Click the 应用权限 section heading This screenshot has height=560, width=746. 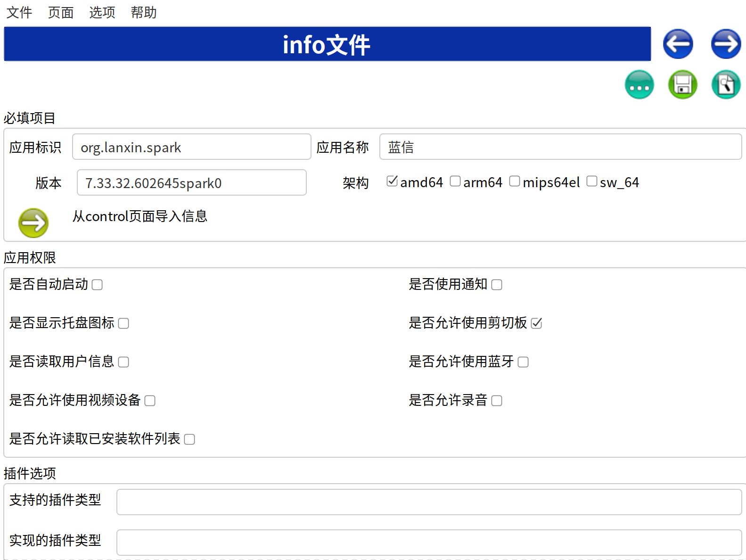pyautogui.click(x=30, y=258)
